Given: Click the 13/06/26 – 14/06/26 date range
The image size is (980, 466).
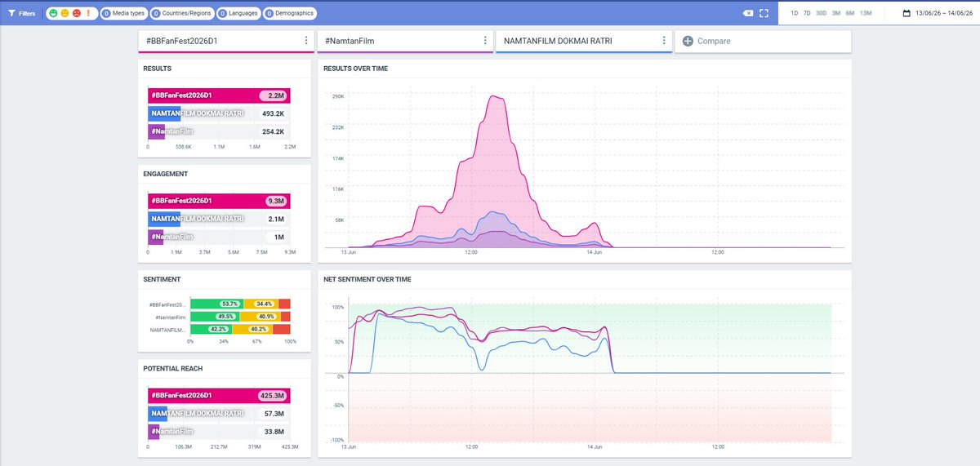Looking at the screenshot, I should pyautogui.click(x=944, y=13).
